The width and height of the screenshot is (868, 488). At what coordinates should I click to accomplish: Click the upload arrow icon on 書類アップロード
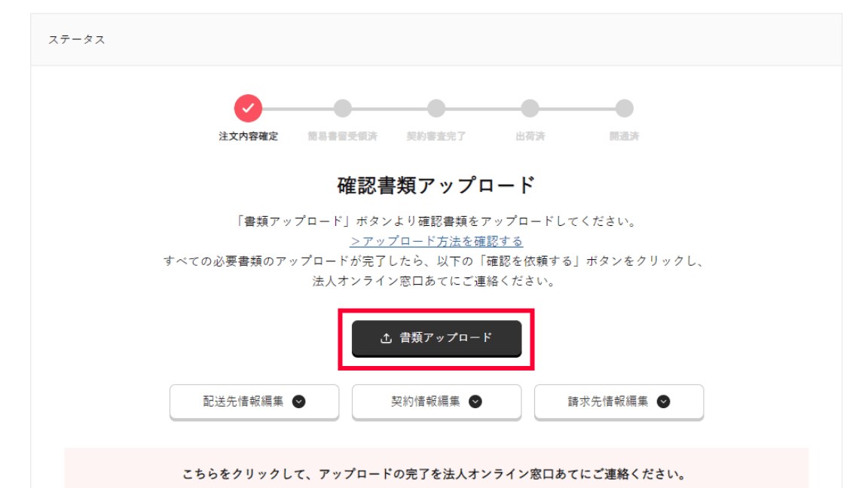click(386, 338)
